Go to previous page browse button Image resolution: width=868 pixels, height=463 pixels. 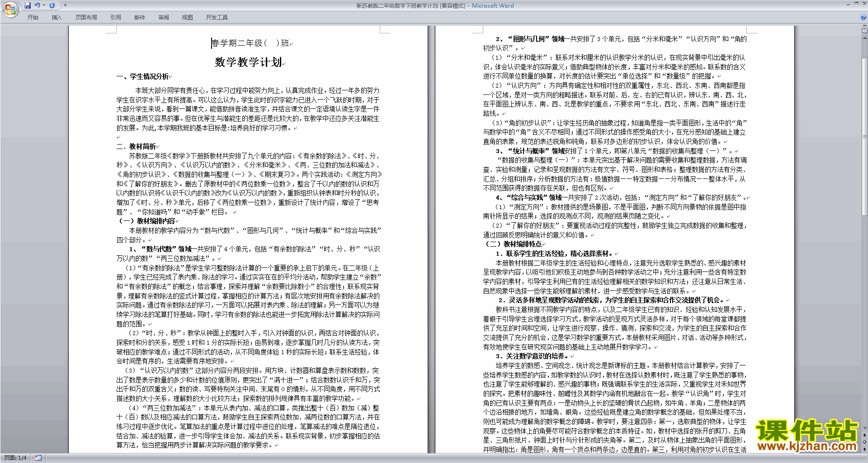865,435
